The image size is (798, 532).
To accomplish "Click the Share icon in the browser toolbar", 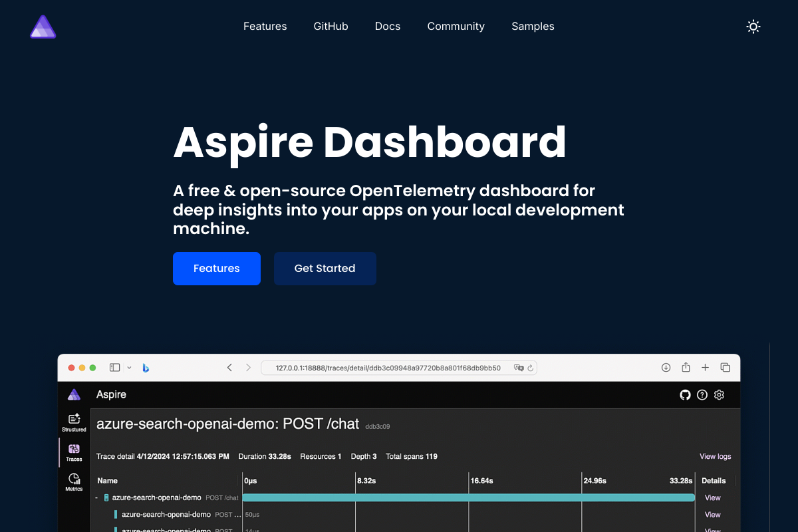I will point(686,367).
